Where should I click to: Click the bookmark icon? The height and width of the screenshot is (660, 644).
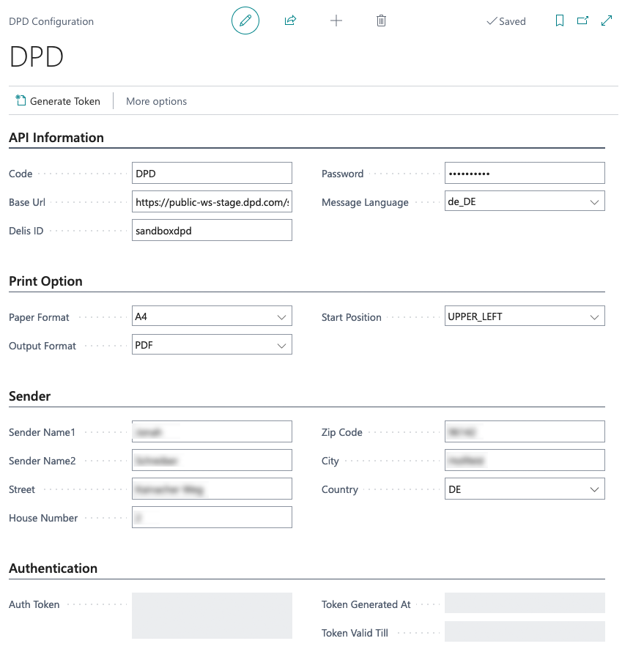(x=560, y=21)
